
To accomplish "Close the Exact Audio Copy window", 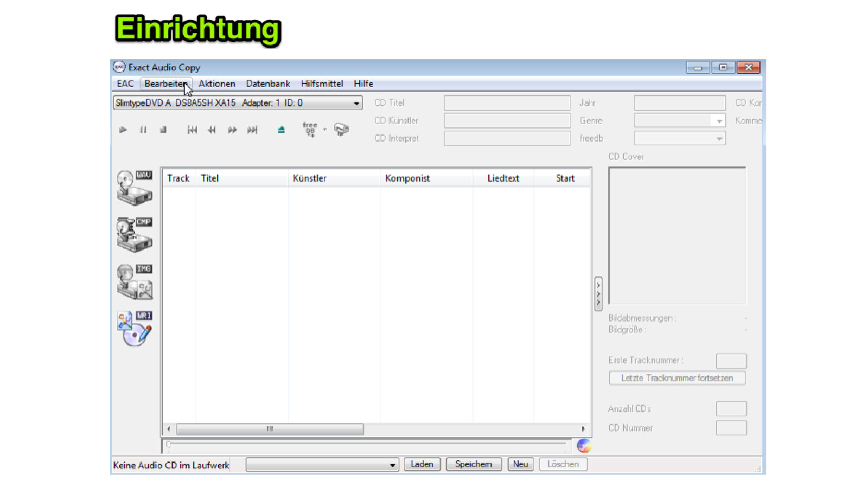I will pos(749,67).
